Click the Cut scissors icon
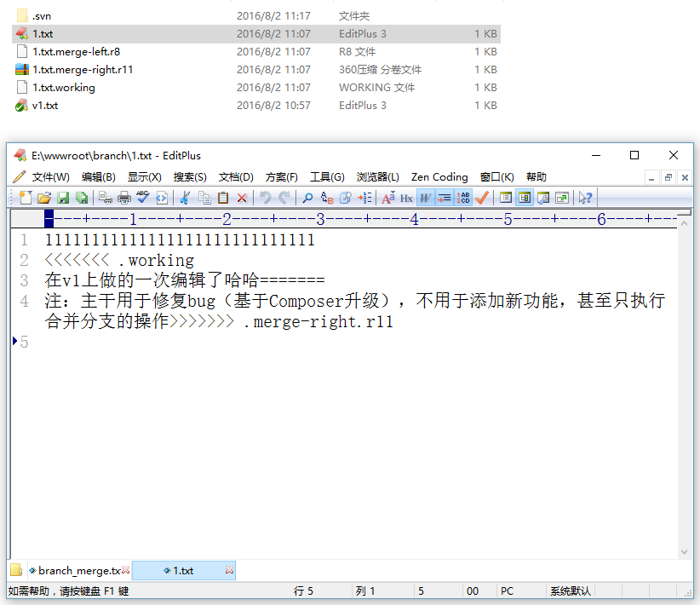 click(x=186, y=198)
